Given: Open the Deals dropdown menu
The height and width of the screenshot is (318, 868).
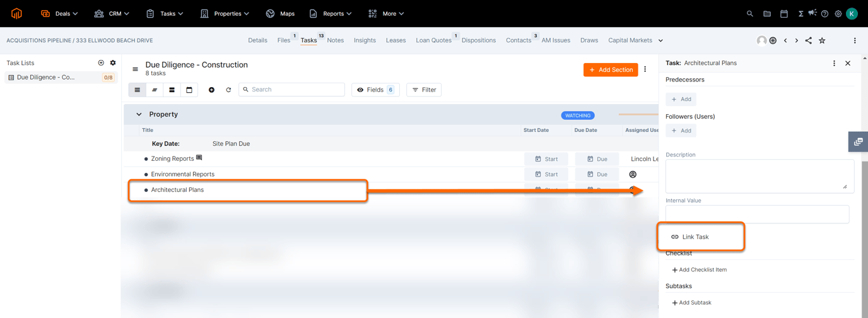Looking at the screenshot, I should pyautogui.click(x=59, y=13).
